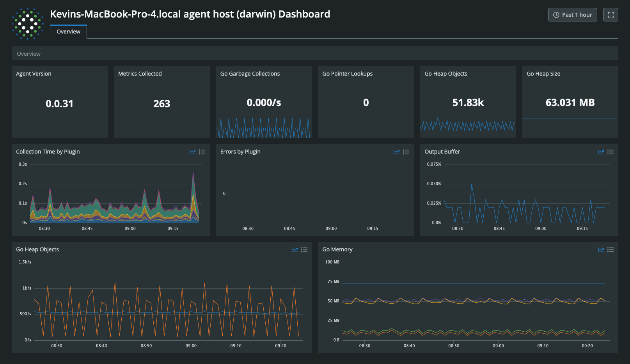Open the line graph view for Go Memory
The width and height of the screenshot is (630, 364).
pos(601,249)
